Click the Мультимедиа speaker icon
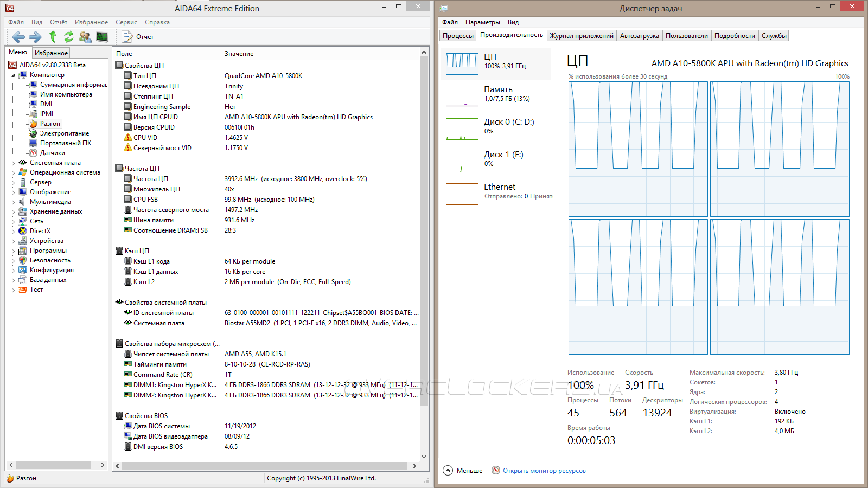 (23, 202)
